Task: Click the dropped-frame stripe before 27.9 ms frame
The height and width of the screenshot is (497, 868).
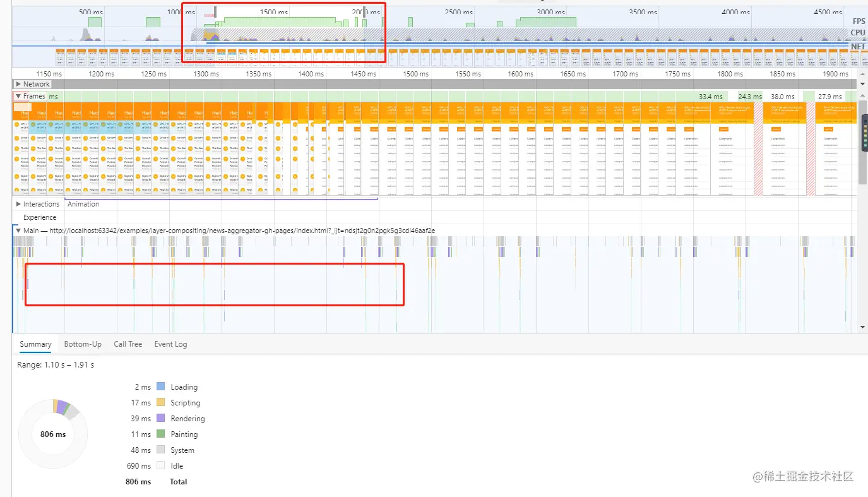Action: click(x=810, y=149)
